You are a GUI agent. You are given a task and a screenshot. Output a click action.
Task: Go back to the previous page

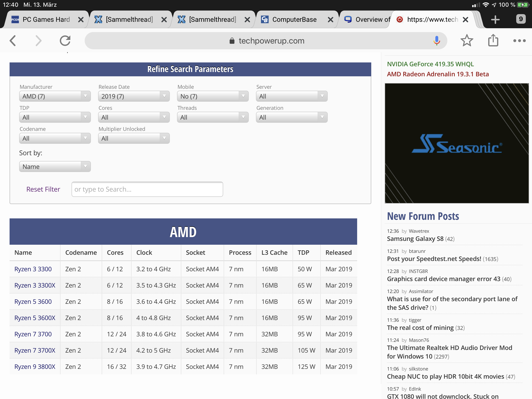click(x=13, y=41)
